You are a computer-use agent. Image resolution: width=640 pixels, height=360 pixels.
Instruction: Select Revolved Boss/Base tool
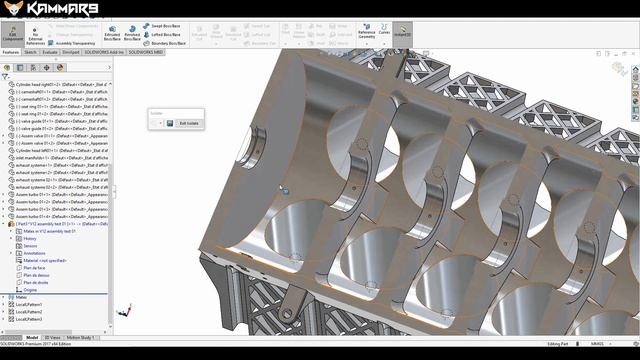pos(132,33)
